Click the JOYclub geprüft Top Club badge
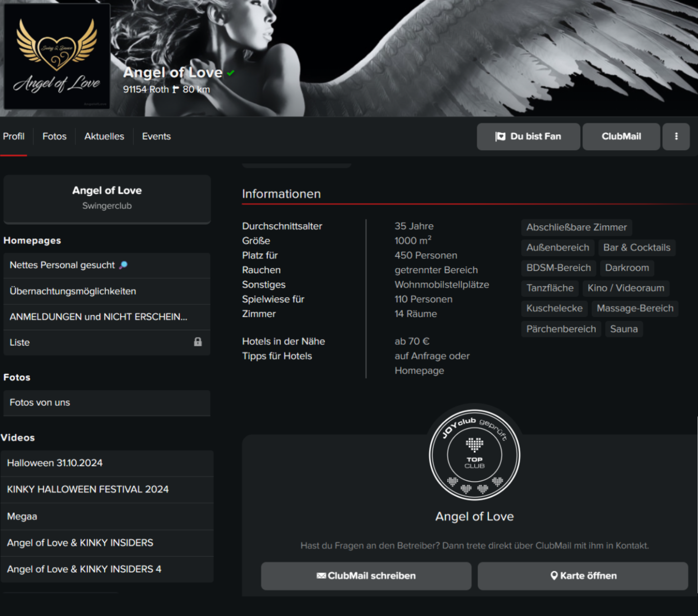Image resolution: width=698 pixels, height=616 pixels. pyautogui.click(x=474, y=455)
